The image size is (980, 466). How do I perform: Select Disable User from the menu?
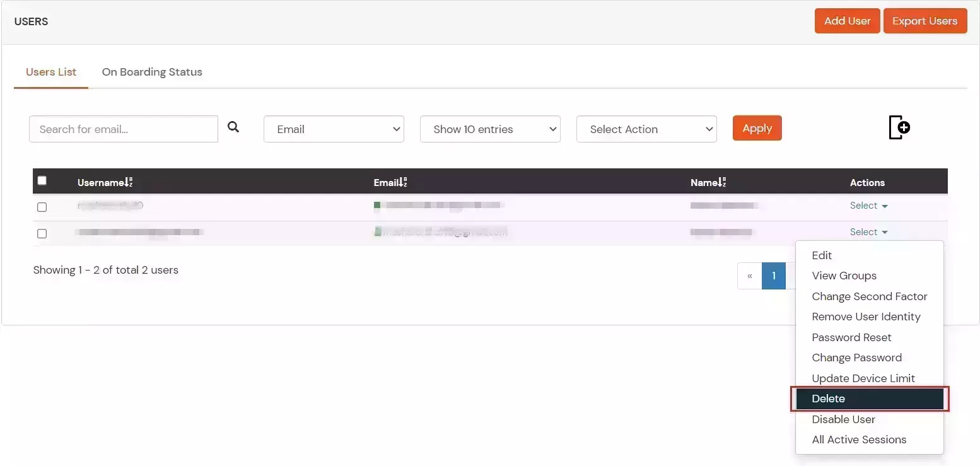click(x=870, y=419)
